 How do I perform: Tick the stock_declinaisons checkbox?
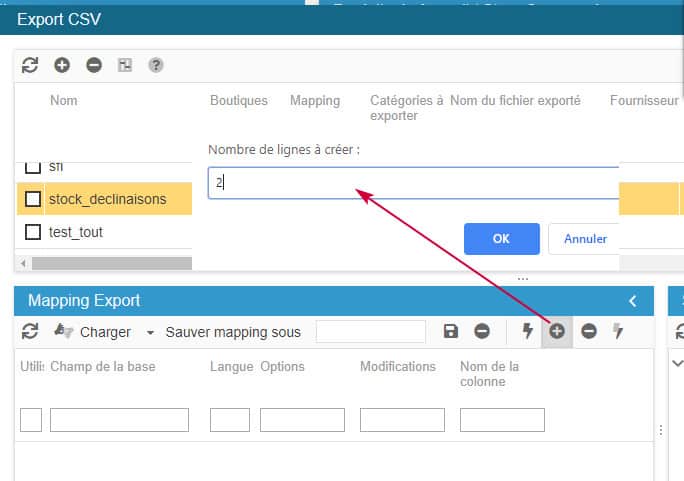(33, 199)
